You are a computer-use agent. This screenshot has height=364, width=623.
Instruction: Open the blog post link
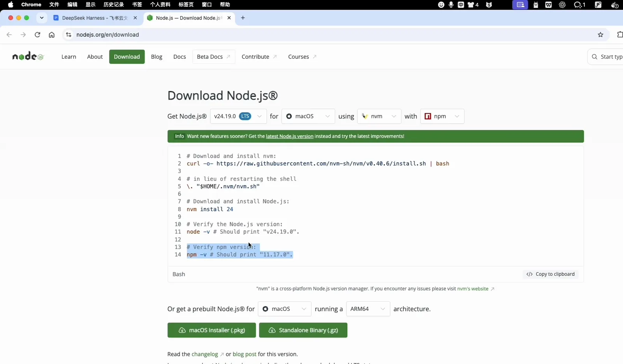tap(245, 354)
